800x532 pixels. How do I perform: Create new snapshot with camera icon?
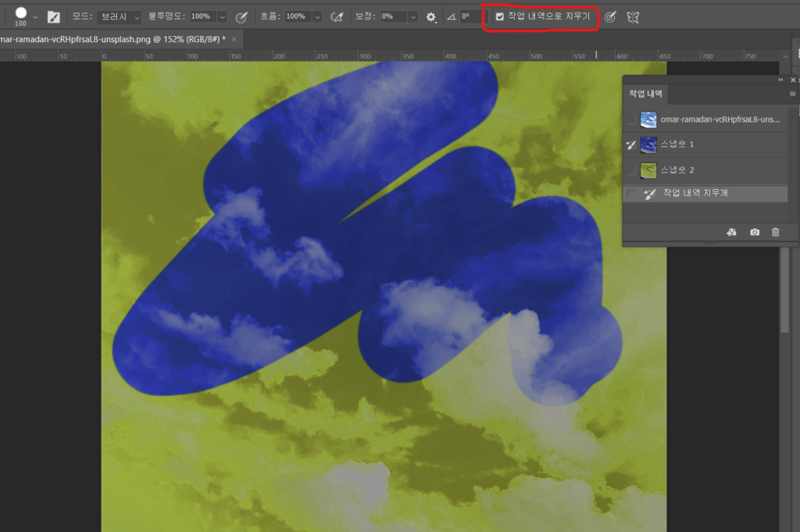tap(754, 232)
